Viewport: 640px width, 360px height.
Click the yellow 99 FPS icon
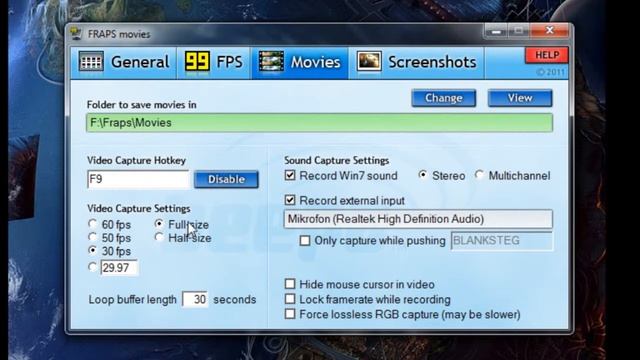[x=197, y=62]
